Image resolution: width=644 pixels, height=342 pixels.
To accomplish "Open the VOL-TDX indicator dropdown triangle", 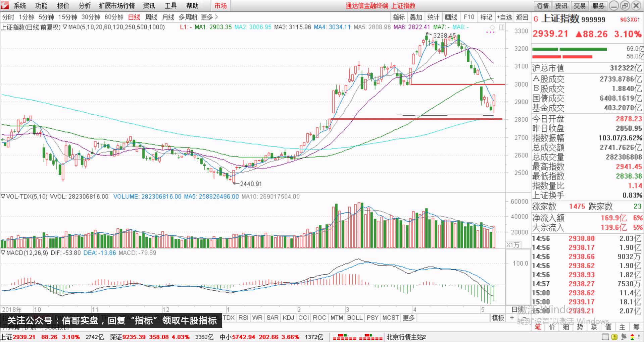I will [3, 196].
